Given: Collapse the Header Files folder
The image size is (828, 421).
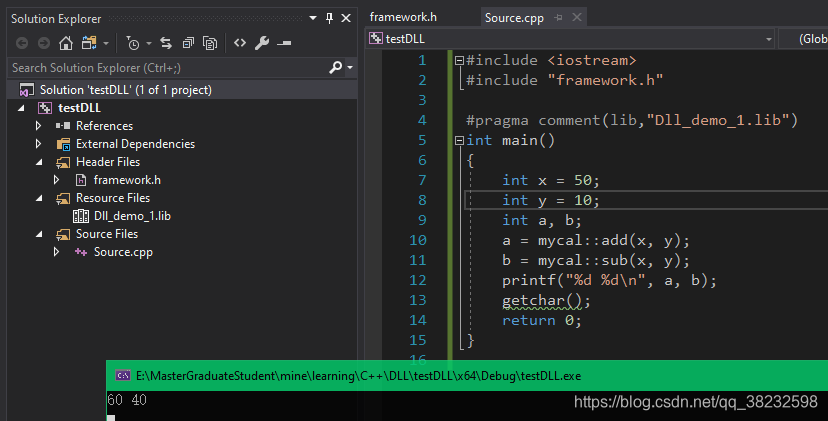Looking at the screenshot, I should [39, 162].
